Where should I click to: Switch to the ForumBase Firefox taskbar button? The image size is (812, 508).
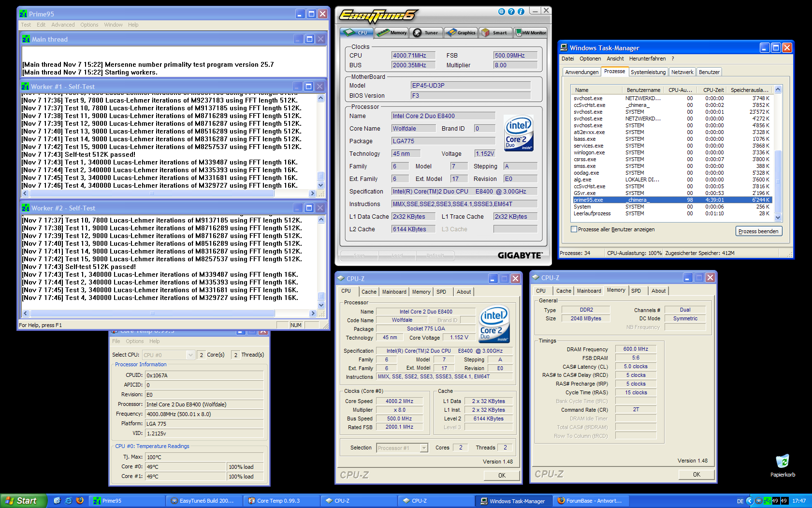592,501
